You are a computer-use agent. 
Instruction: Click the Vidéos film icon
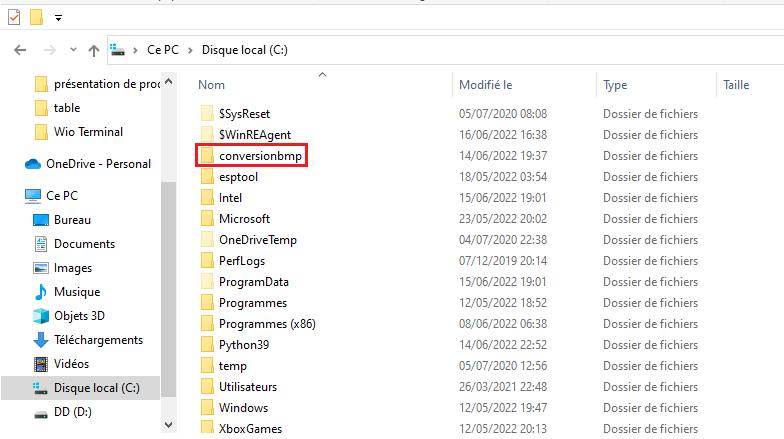(40, 364)
